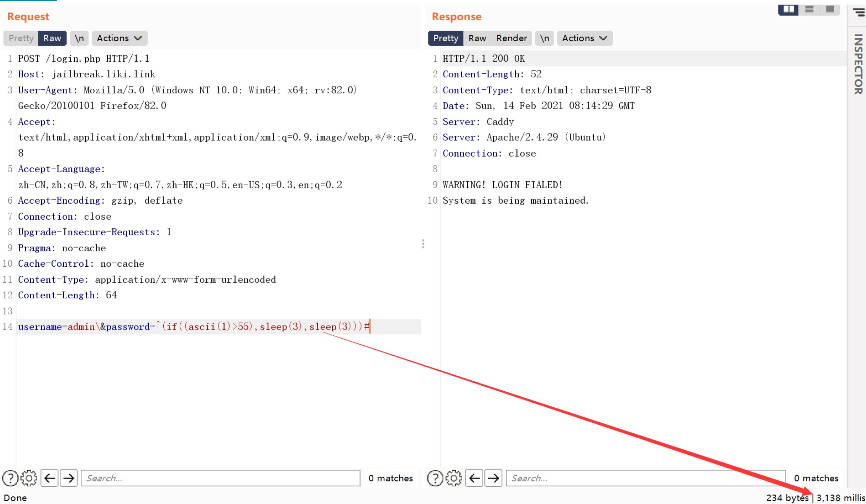The height and width of the screenshot is (504, 866).
Task: Switch Response view to Raw
Action: [x=477, y=38]
